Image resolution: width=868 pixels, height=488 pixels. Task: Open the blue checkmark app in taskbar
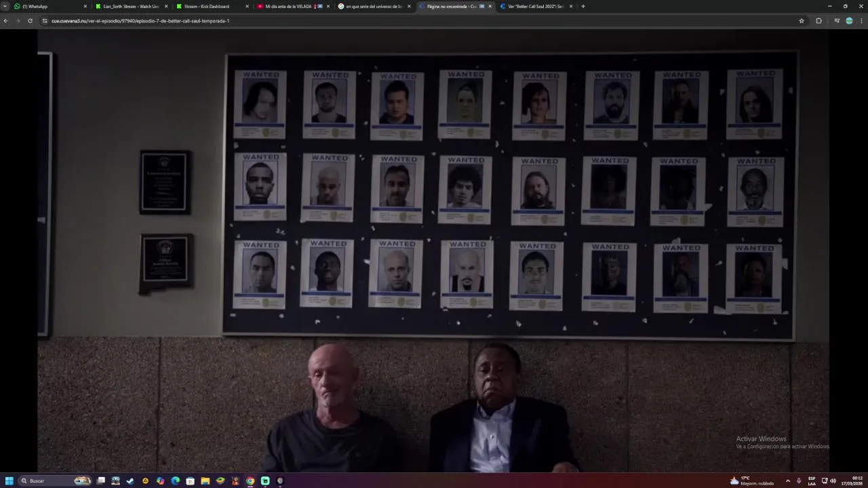click(x=130, y=481)
